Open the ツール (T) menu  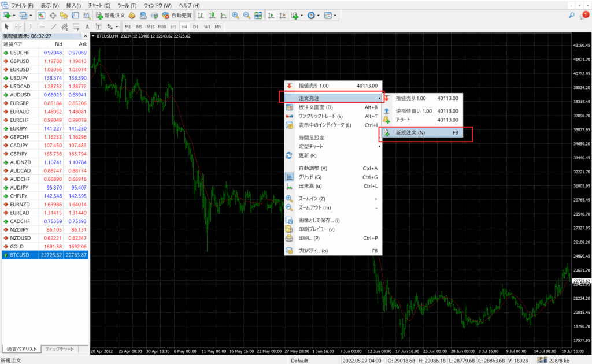coord(127,5)
